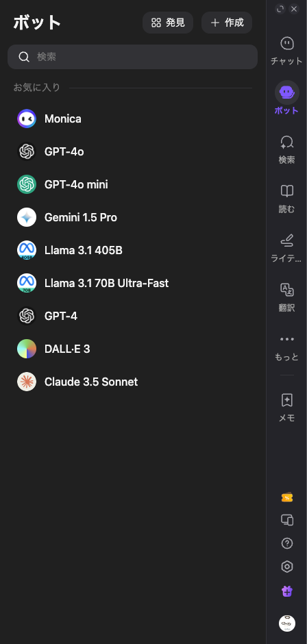Open the Read (読む) tool
The image size is (307, 644).
click(287, 191)
